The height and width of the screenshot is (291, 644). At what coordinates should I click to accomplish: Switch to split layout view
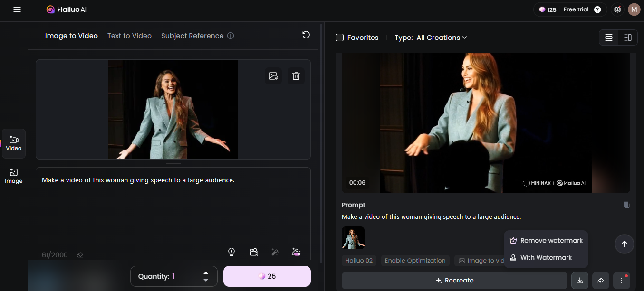627,38
